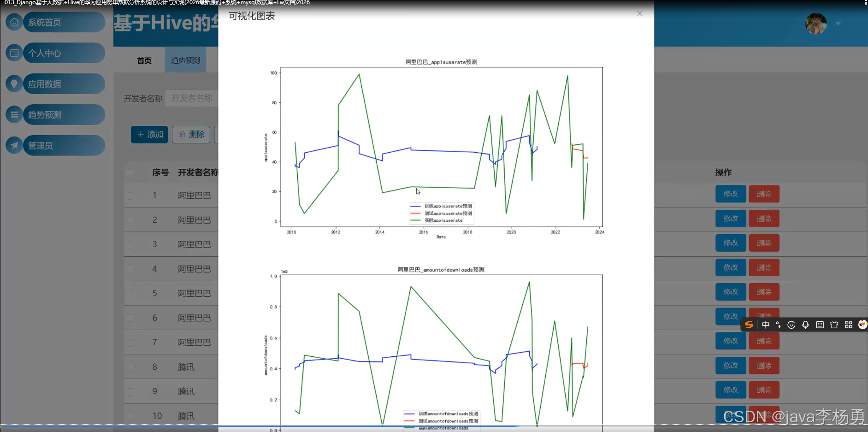The height and width of the screenshot is (432, 868).
Task: Click 修改 for row 5
Action: [731, 292]
